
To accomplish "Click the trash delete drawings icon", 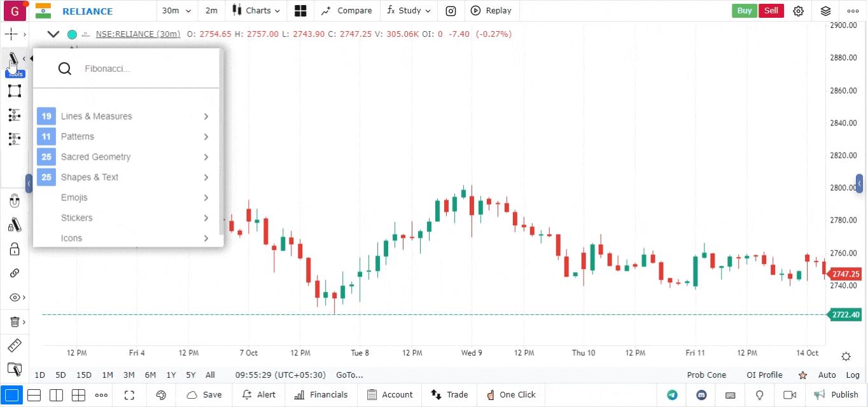I will click(x=15, y=322).
